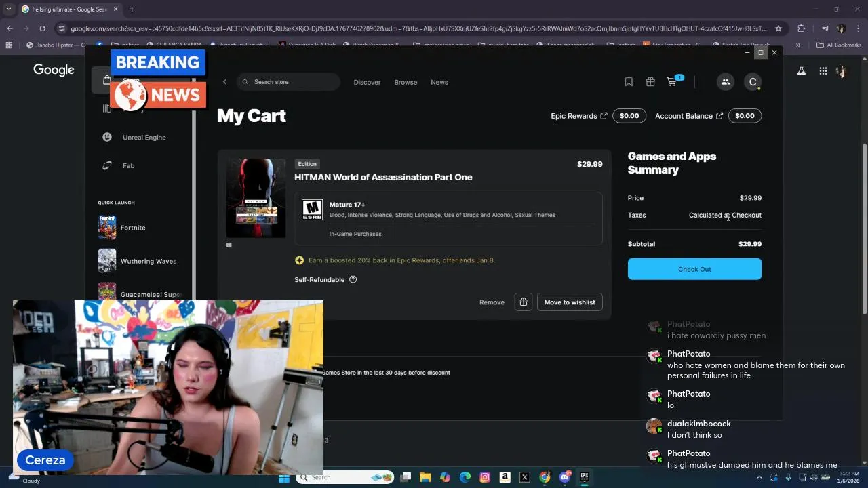Open Microsoft Edge from the taskbar

coord(465,477)
